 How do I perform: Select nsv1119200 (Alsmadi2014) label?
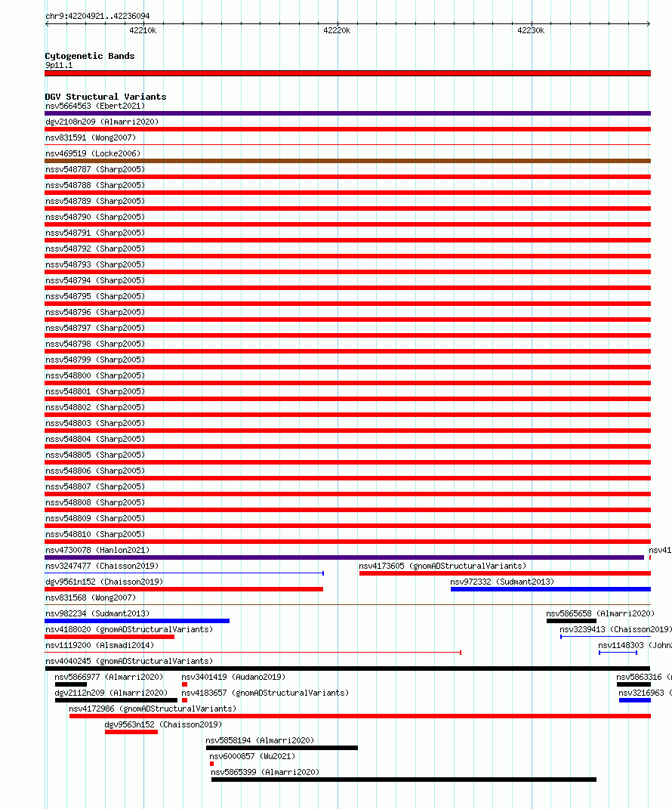[100, 645]
